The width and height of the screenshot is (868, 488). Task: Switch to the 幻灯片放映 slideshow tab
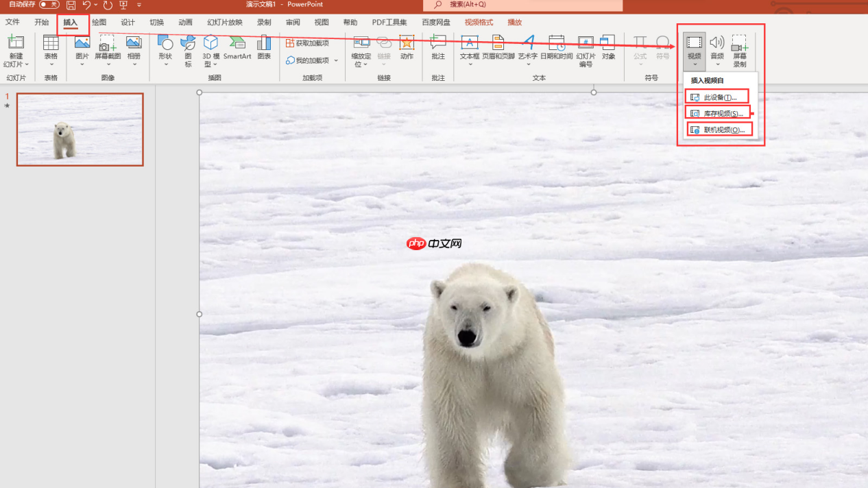(x=225, y=23)
